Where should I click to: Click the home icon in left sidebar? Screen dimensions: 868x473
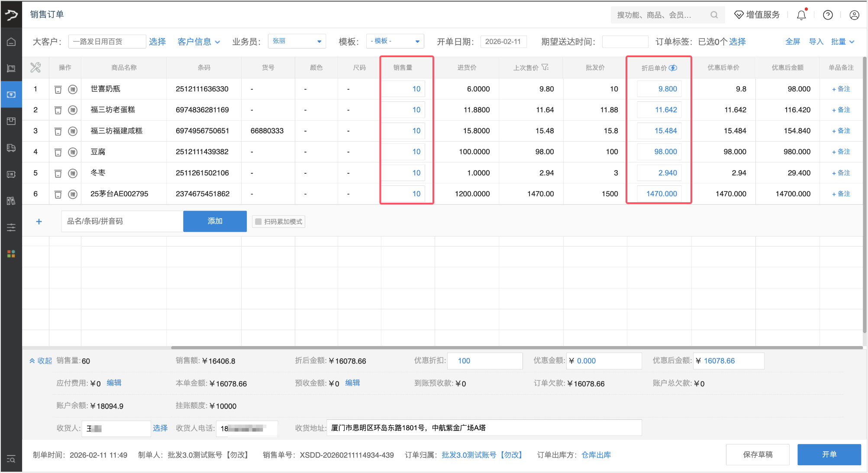(x=11, y=42)
